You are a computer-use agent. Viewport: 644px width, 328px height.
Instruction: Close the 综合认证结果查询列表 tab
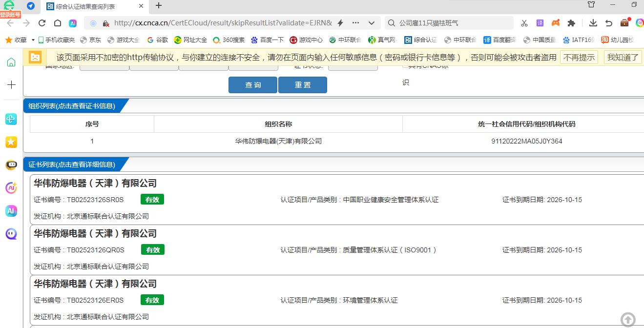142,6
